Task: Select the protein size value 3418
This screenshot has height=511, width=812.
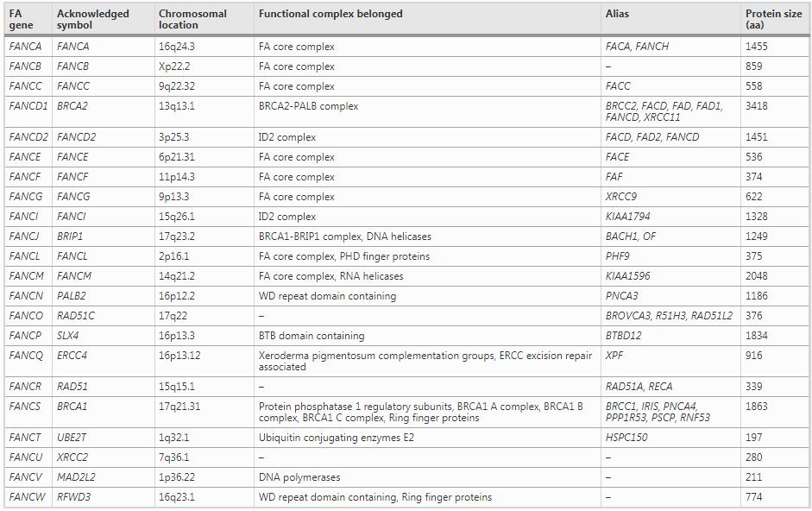Action: point(757,106)
